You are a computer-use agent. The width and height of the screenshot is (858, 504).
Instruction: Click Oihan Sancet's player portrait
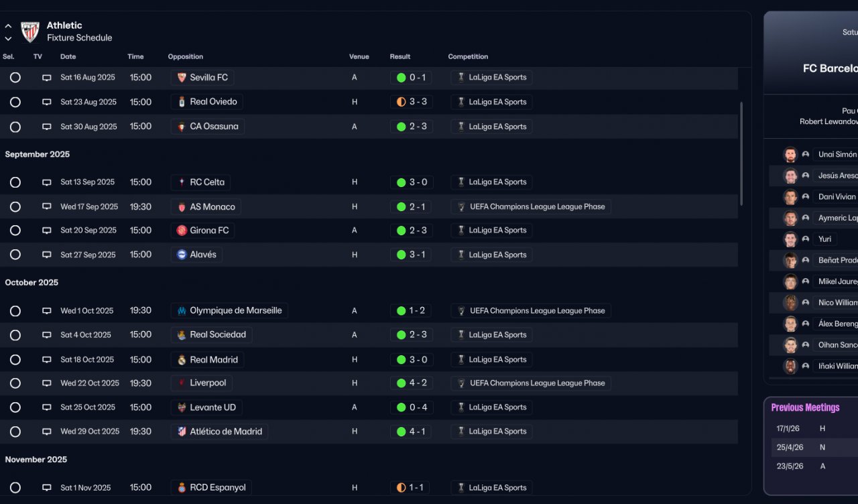[x=791, y=345]
